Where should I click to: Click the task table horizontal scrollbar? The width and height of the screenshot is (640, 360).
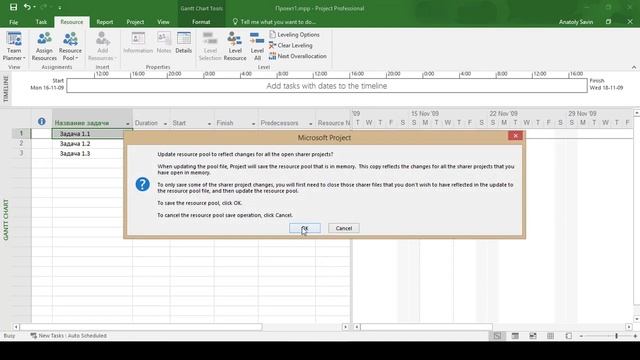[141, 327]
